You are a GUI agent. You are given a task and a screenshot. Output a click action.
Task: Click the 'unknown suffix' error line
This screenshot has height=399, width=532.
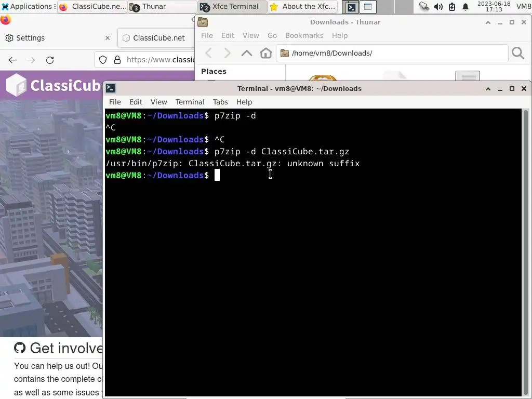point(232,164)
